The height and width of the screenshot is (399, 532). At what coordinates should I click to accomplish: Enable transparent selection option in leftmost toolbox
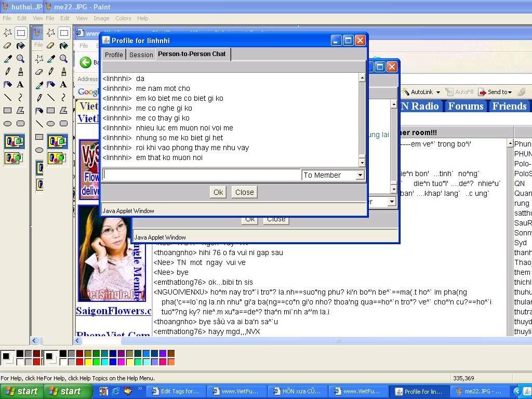pos(14,158)
